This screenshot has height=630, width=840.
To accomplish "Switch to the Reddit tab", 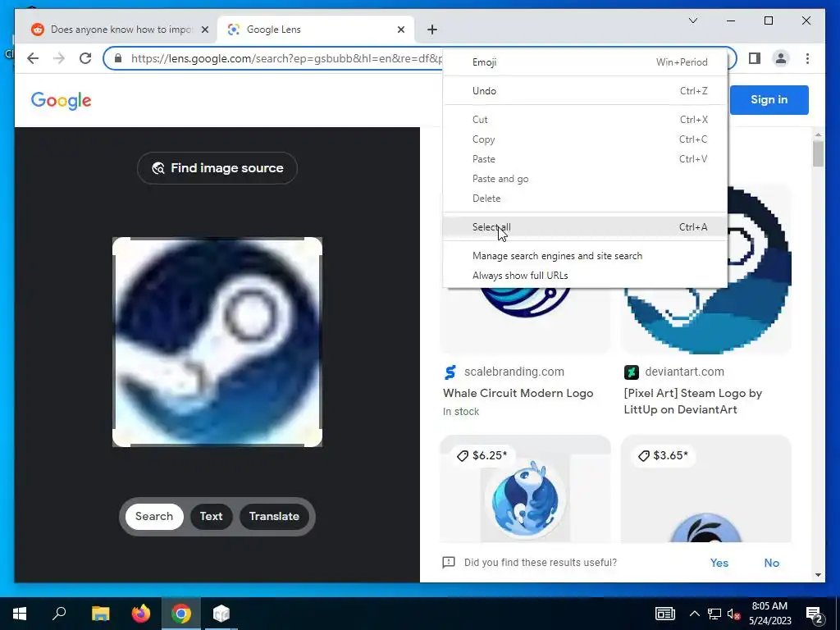I will point(120,30).
